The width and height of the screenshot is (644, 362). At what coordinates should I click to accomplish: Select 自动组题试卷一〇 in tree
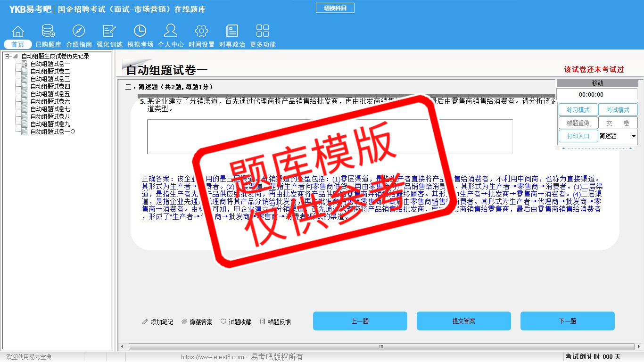point(53,132)
